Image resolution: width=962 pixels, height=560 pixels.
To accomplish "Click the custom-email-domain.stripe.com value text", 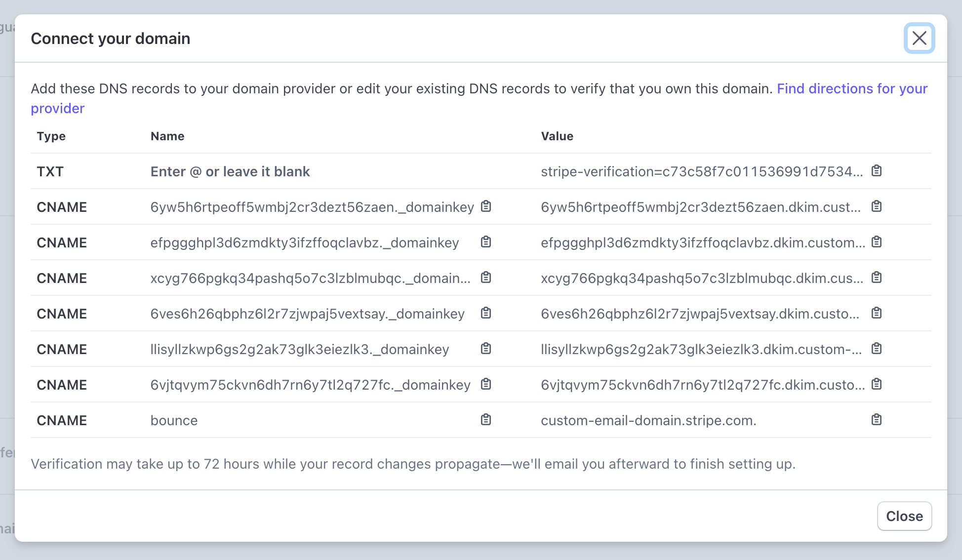I will point(648,421).
